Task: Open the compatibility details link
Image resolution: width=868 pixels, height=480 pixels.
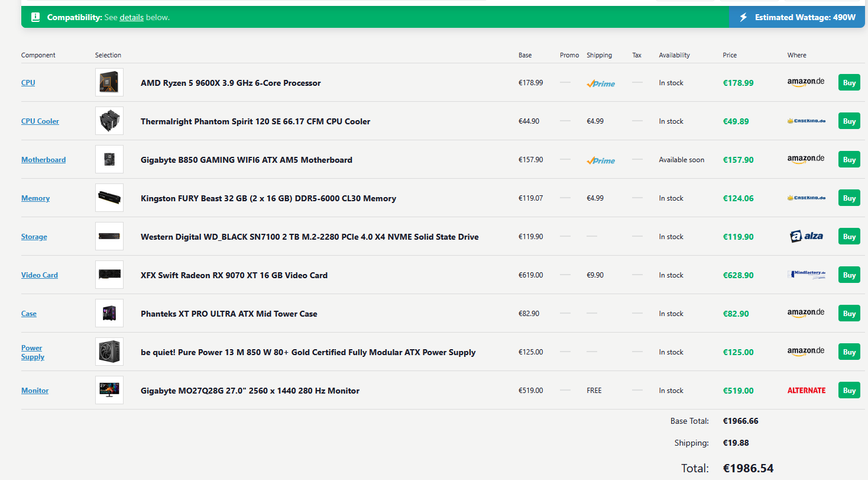Action: 132,18
